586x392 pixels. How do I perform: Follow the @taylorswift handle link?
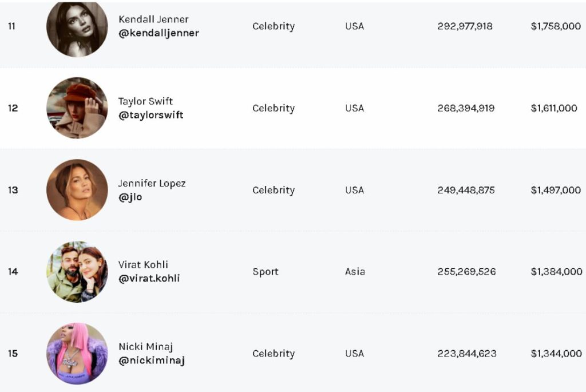[x=151, y=115]
